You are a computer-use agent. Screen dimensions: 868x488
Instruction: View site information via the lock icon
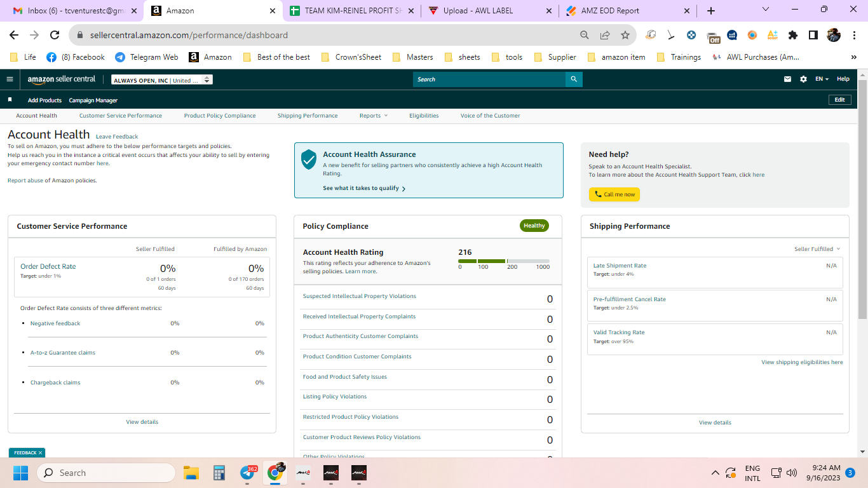[x=80, y=35]
